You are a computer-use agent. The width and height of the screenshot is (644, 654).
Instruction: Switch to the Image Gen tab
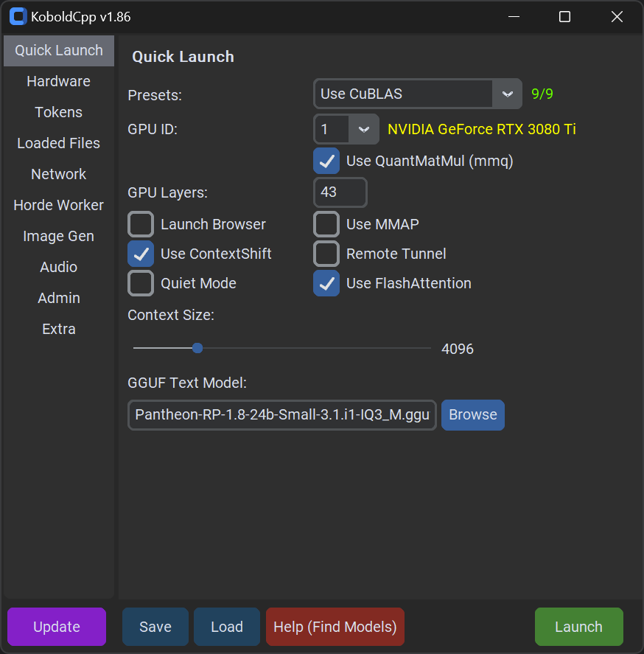(59, 236)
